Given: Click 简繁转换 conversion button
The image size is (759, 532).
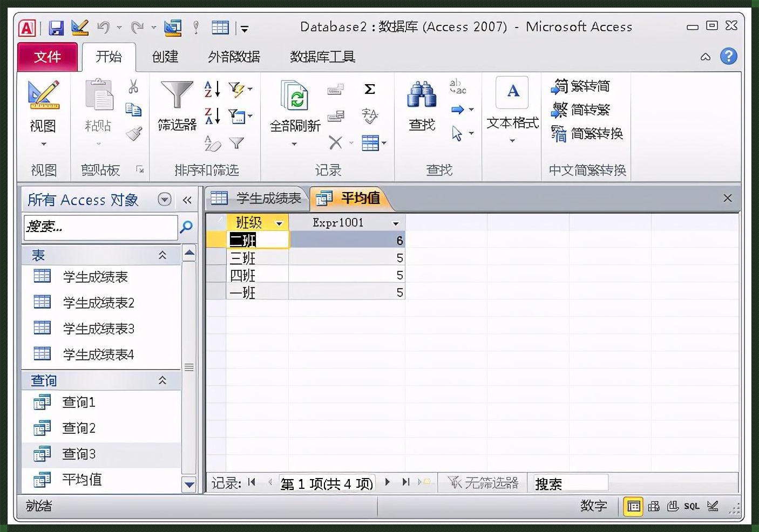Looking at the screenshot, I should point(587,133).
